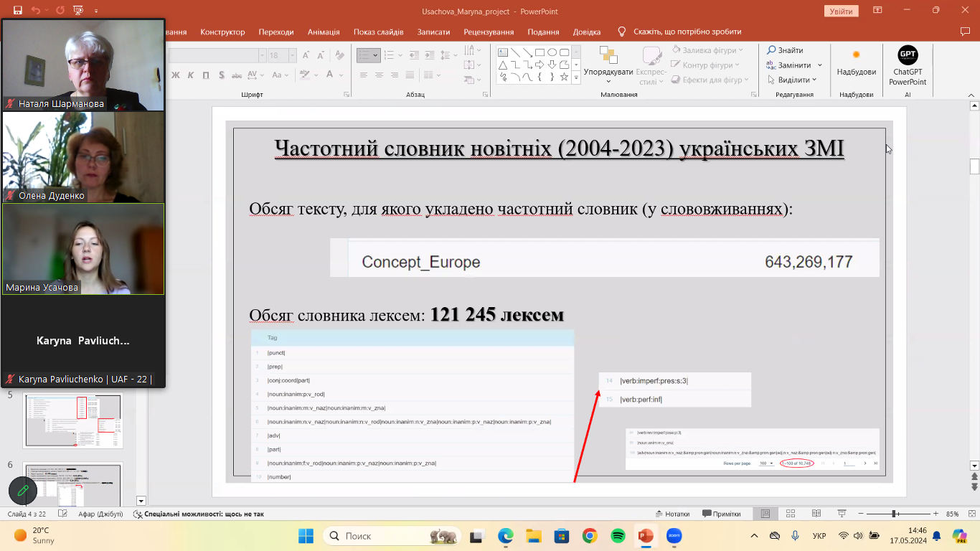The width and height of the screenshot is (980, 551).
Task: Open the Конструктор ribbon tab
Action: point(222,32)
